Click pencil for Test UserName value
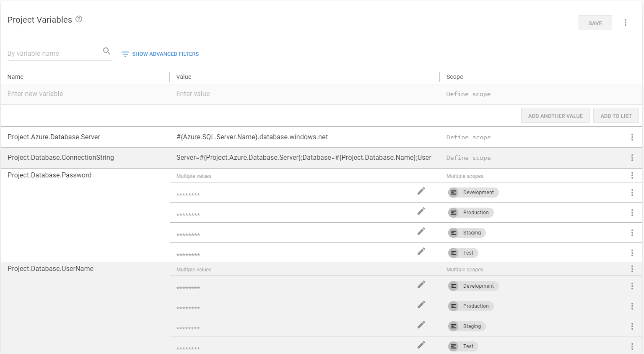Viewport: 644px width, 354px height. 421,345
